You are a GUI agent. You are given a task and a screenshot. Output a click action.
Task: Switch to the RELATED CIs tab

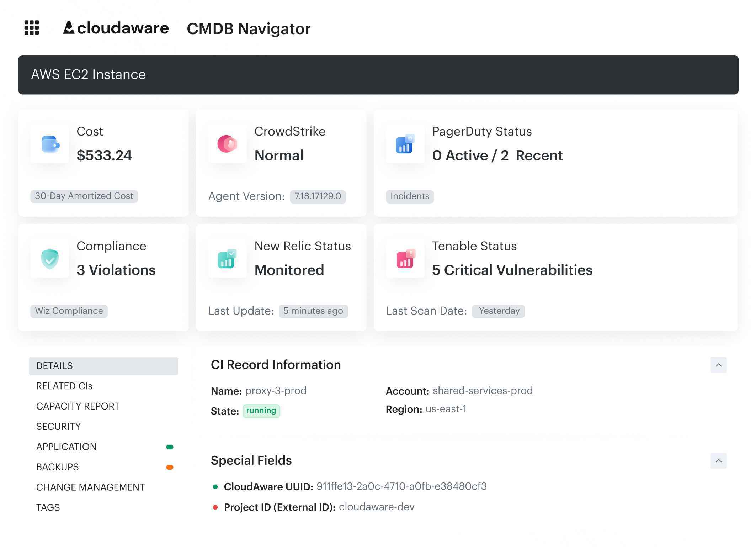coord(64,386)
